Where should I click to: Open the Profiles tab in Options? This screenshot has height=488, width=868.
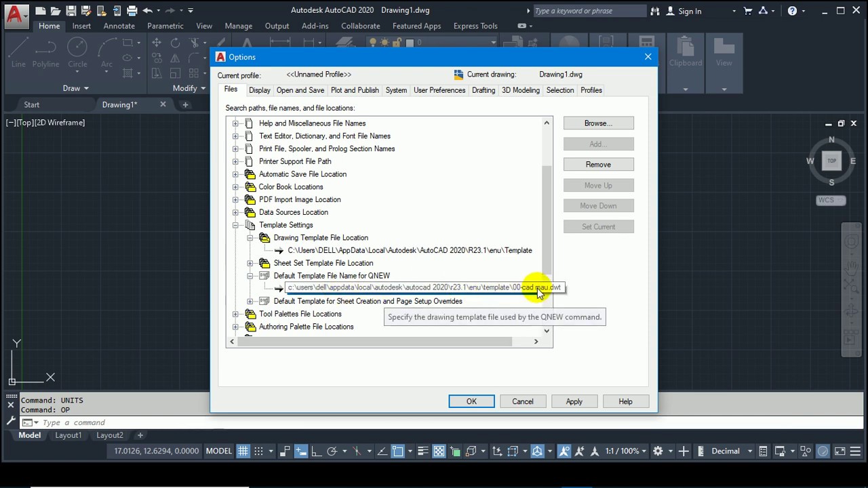pos(591,90)
